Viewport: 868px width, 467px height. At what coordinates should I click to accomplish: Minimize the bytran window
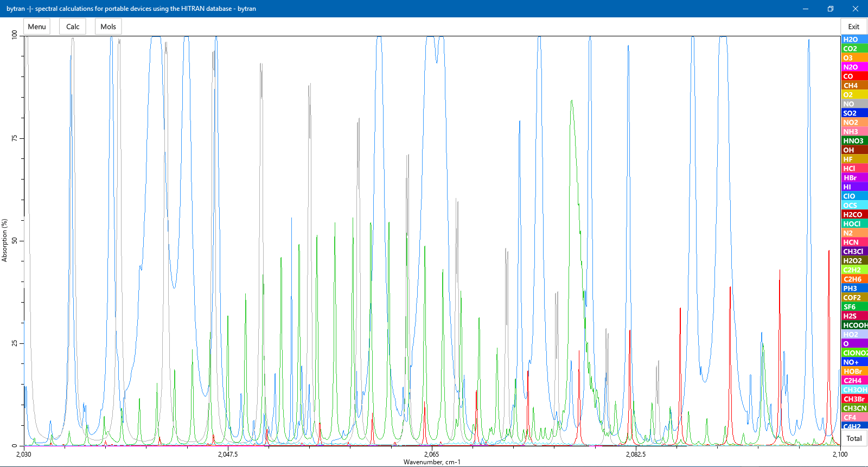coord(806,9)
